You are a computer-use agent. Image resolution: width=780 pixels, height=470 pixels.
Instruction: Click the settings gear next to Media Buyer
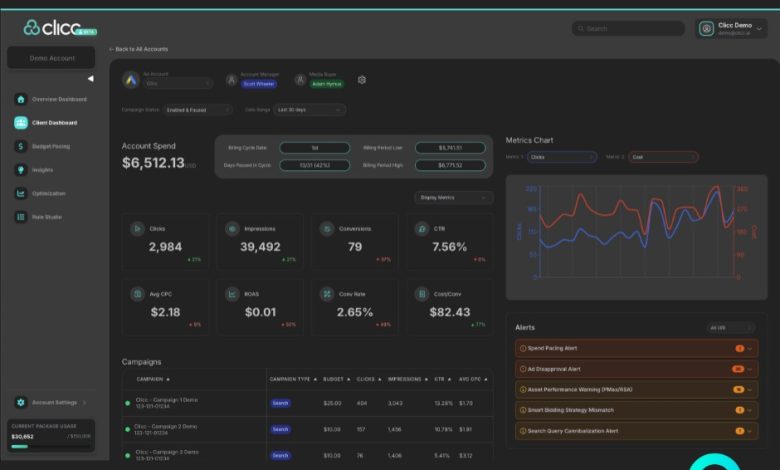362,80
